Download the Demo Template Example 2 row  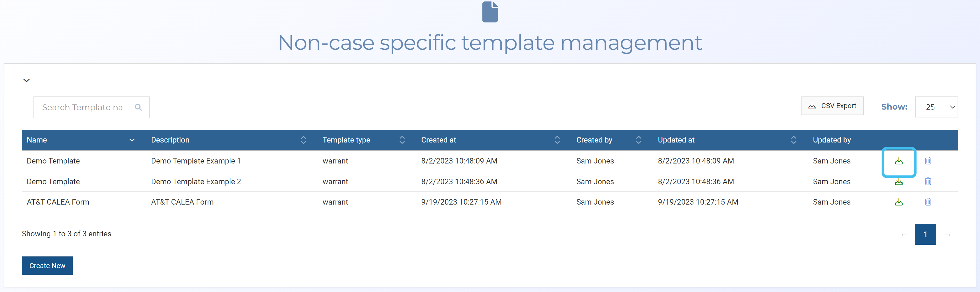point(898,182)
